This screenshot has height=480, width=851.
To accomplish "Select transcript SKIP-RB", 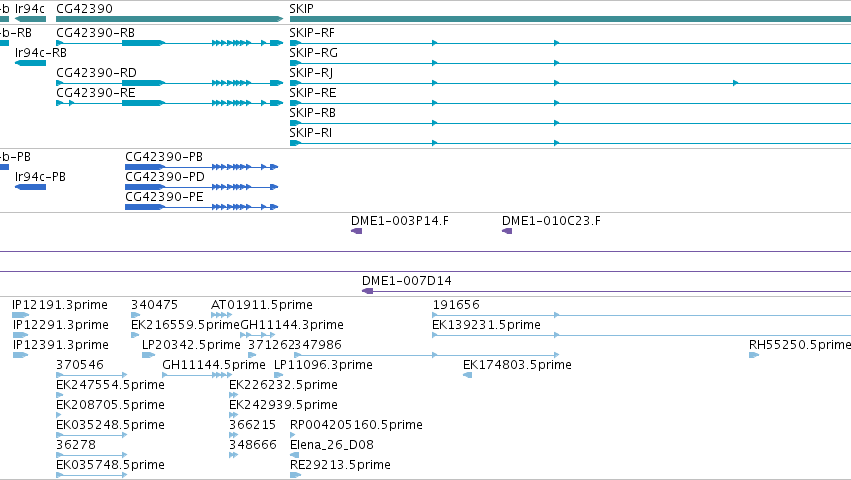I will point(570,123).
